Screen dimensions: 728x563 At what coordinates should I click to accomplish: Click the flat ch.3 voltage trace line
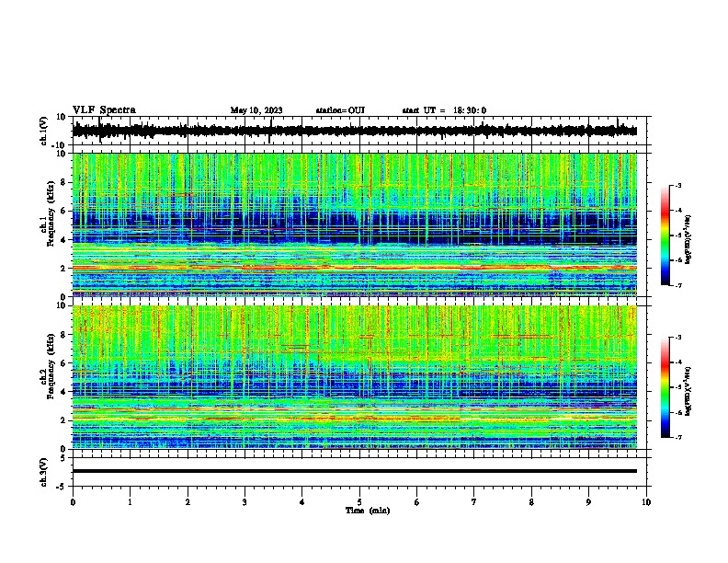coord(354,471)
